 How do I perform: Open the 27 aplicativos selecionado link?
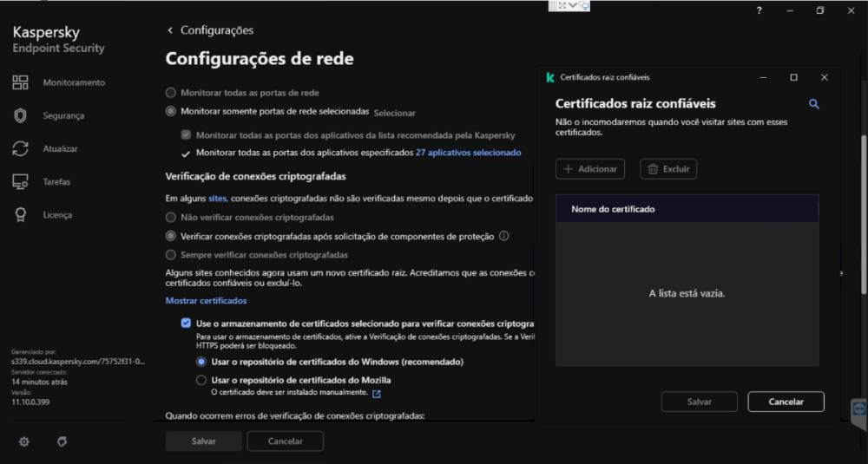pyautogui.click(x=469, y=153)
